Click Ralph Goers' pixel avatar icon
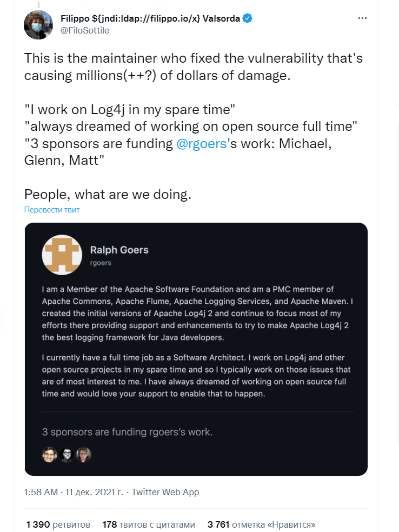 61,255
